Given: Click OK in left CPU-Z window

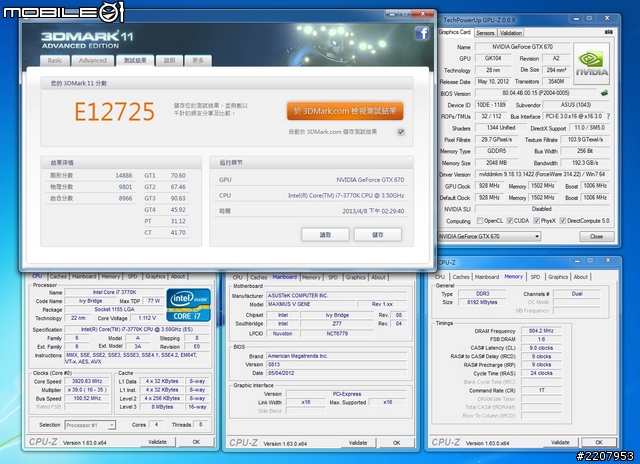Looking at the screenshot, I should tap(196, 442).
